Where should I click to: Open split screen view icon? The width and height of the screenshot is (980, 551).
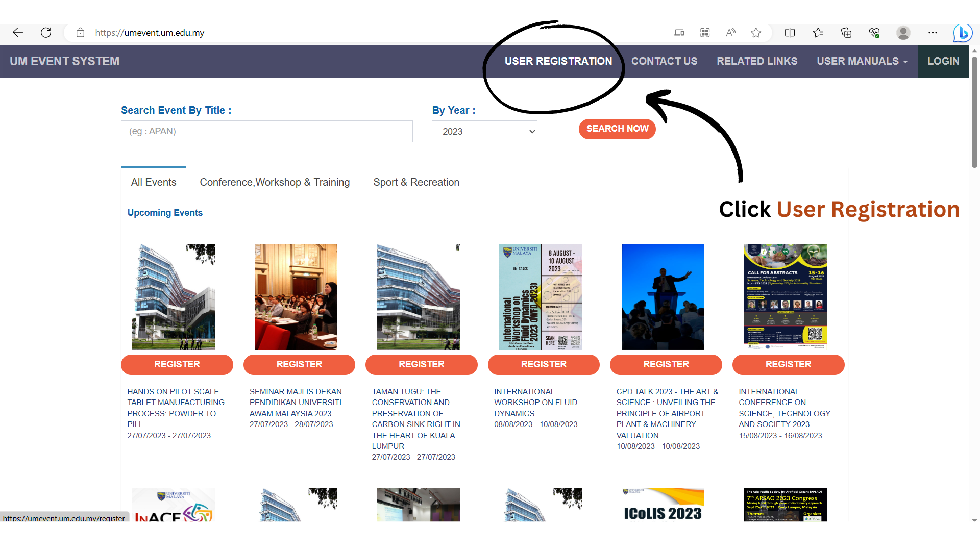click(x=790, y=33)
